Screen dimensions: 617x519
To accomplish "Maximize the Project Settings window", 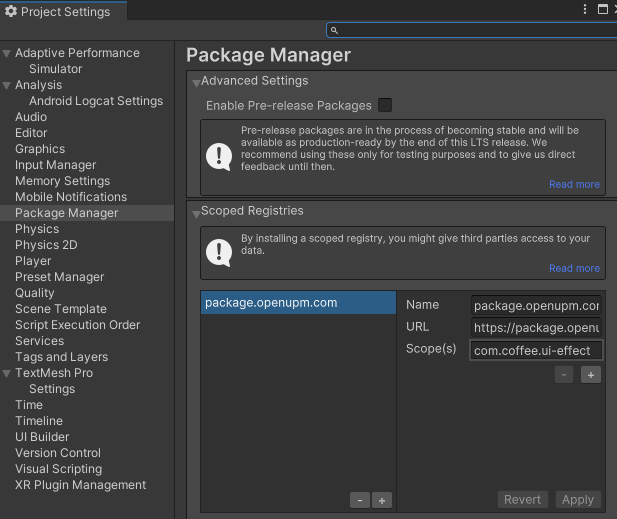I will pyautogui.click(x=602, y=9).
